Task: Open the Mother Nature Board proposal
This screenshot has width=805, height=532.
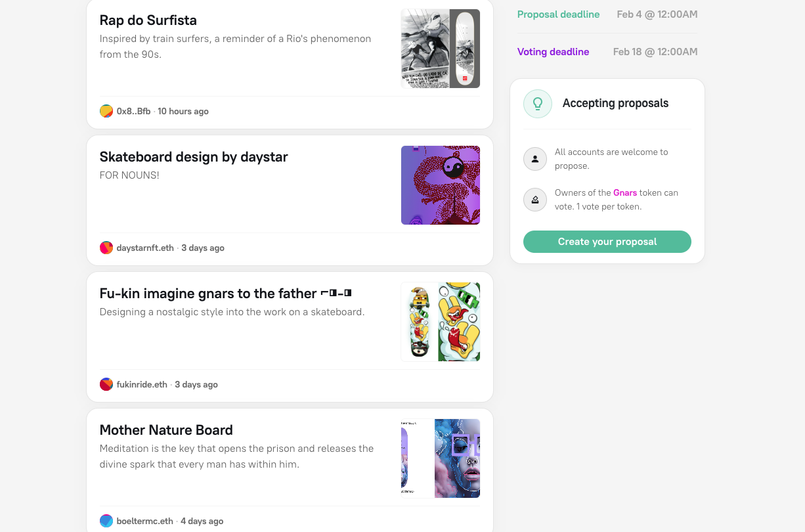Action: [x=166, y=430]
